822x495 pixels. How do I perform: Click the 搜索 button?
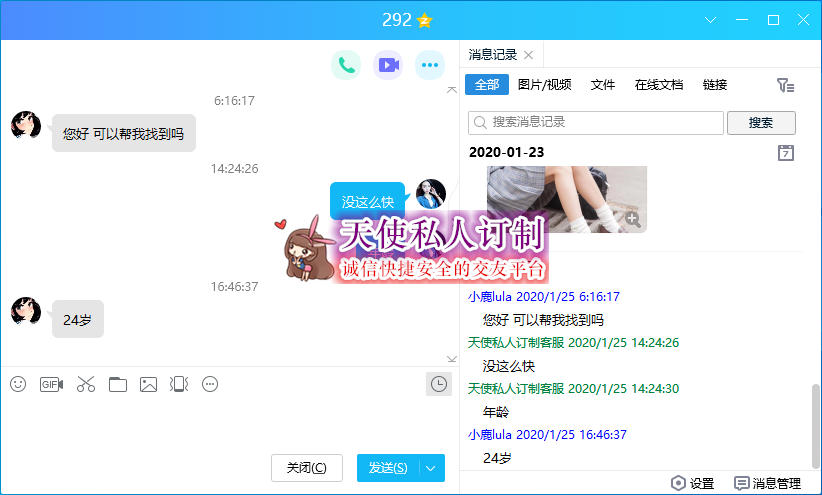[761, 122]
